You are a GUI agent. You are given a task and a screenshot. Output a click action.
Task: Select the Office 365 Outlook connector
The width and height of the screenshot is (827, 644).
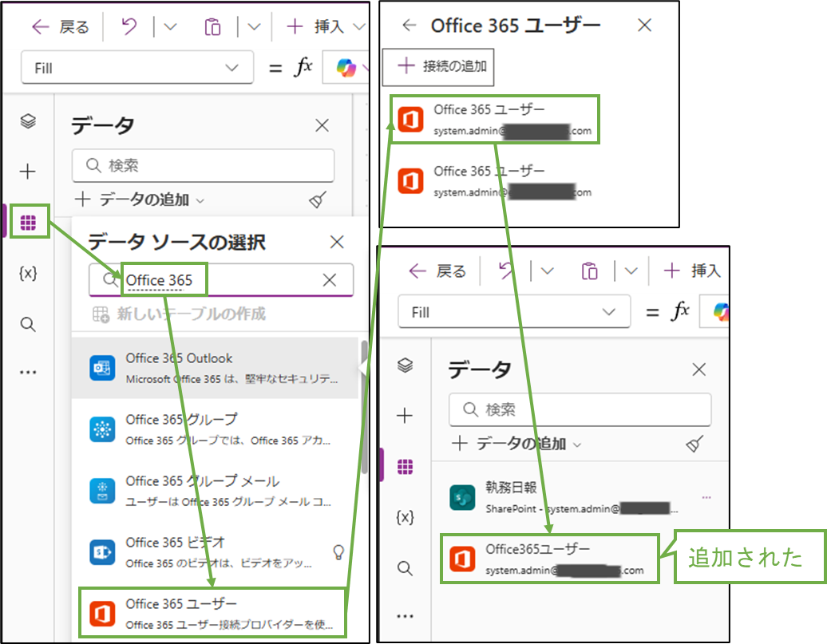[x=216, y=368]
